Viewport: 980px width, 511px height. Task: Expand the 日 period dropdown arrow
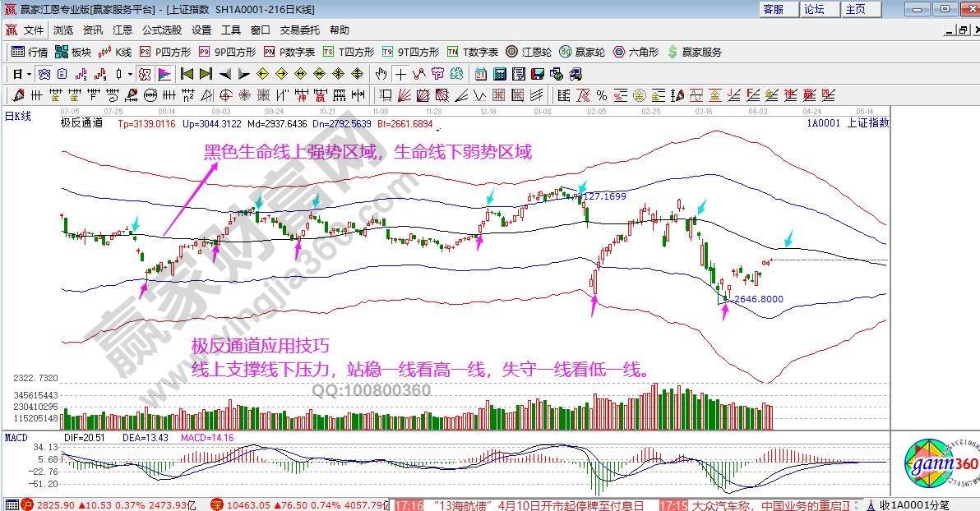pyautogui.click(x=29, y=74)
